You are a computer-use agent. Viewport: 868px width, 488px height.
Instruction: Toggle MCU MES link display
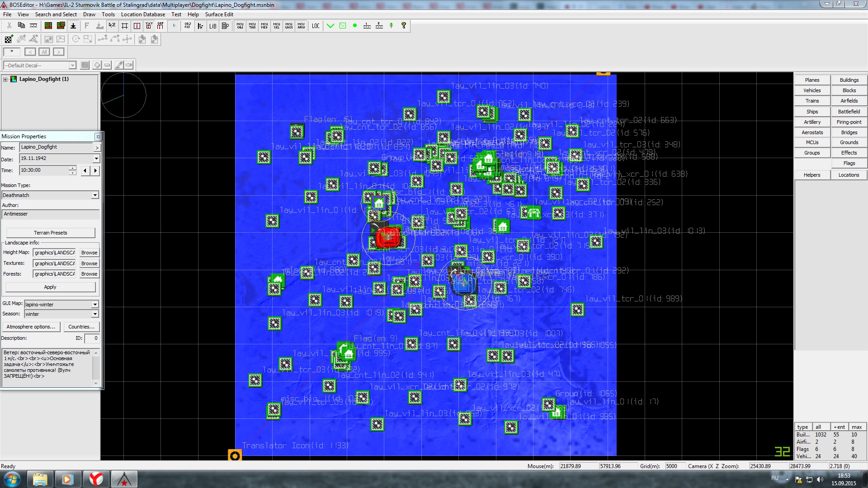[264, 26]
